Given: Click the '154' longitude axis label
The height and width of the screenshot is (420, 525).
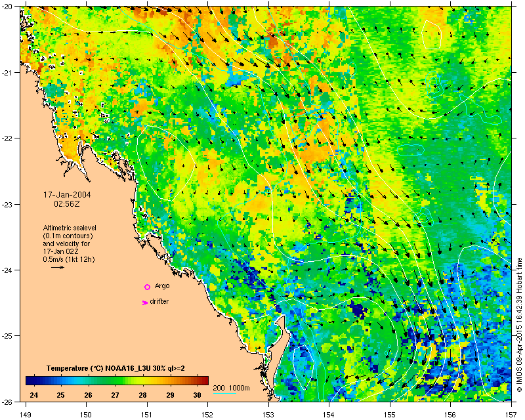Looking at the screenshot, I should coord(329,415).
